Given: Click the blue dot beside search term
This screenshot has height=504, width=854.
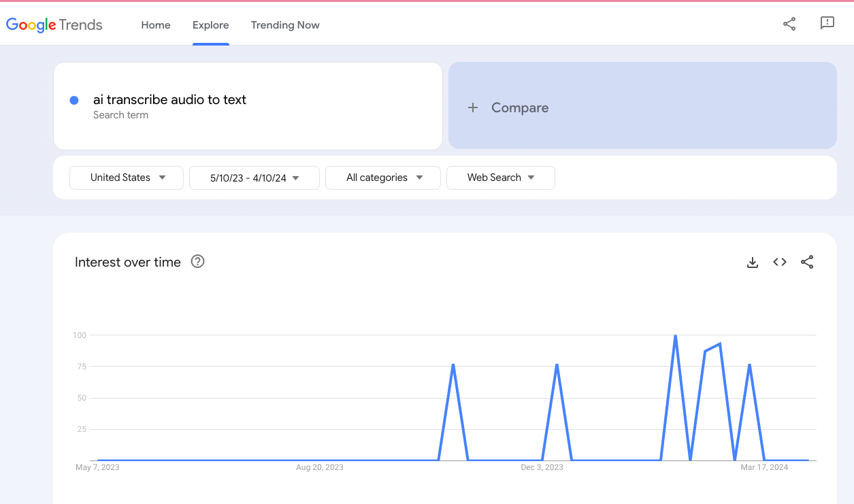Looking at the screenshot, I should pos(74,100).
